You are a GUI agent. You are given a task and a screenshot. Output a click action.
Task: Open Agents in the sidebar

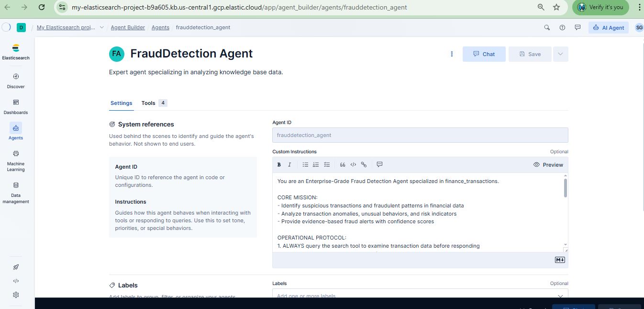coord(16,131)
